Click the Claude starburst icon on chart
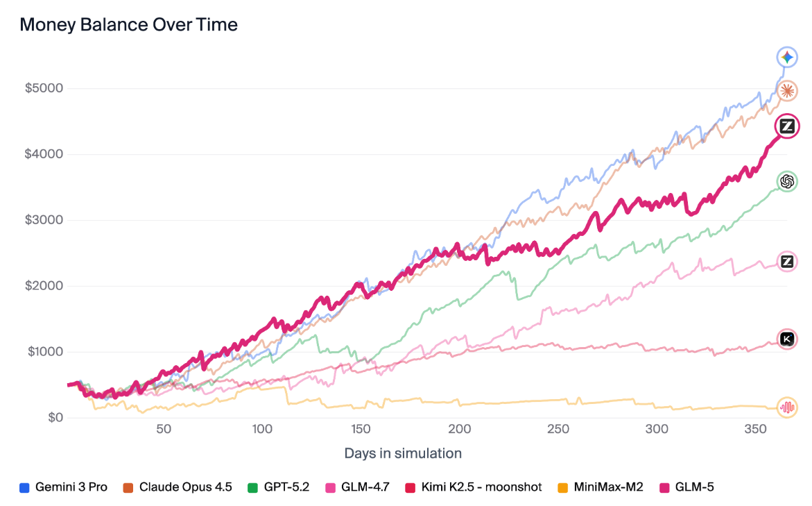The width and height of the screenshot is (812, 506). (x=787, y=90)
